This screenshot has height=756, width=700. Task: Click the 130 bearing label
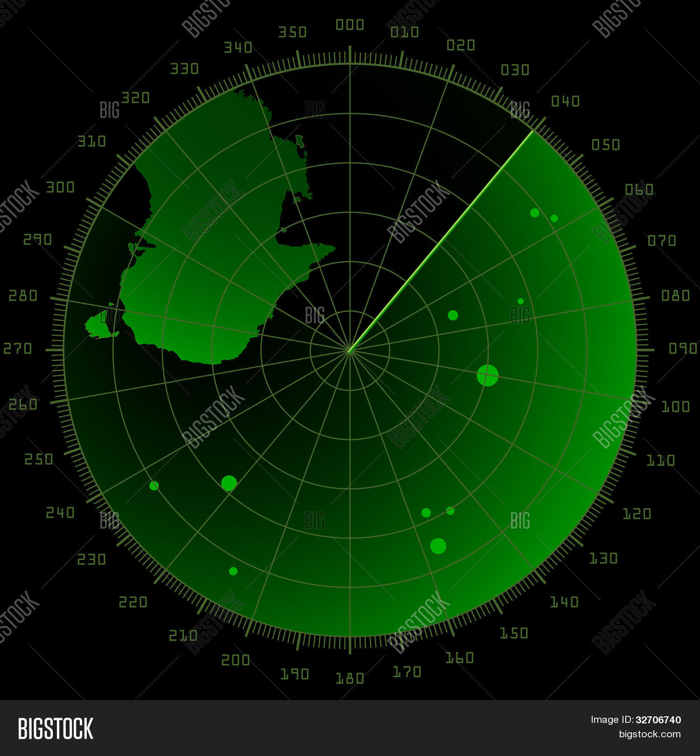[x=603, y=558]
